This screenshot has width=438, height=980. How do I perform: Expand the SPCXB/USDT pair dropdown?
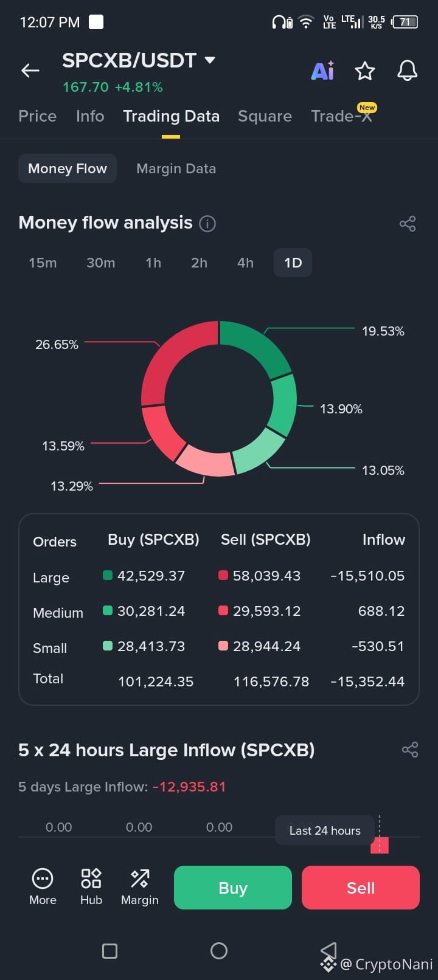(210, 60)
